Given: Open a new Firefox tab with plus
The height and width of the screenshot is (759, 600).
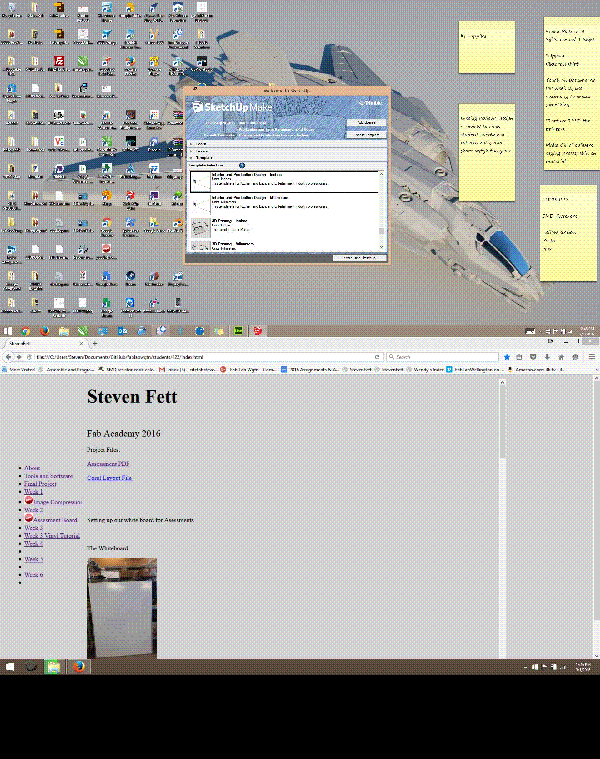Looking at the screenshot, I should (x=95, y=343).
